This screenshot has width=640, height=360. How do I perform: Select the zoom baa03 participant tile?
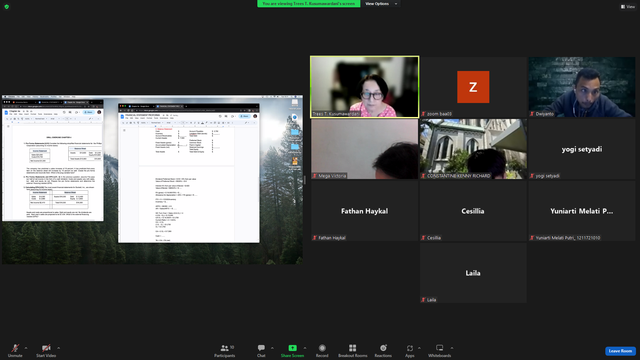[x=473, y=87]
